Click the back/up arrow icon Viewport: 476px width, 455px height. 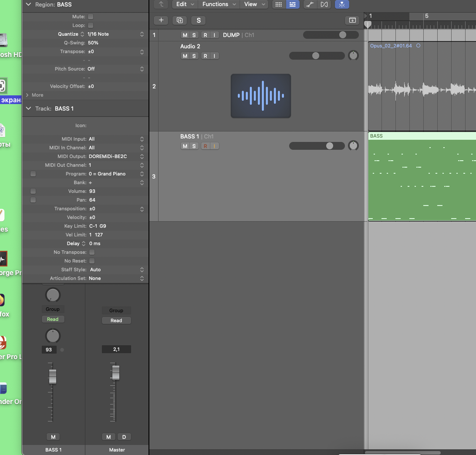tap(161, 4)
